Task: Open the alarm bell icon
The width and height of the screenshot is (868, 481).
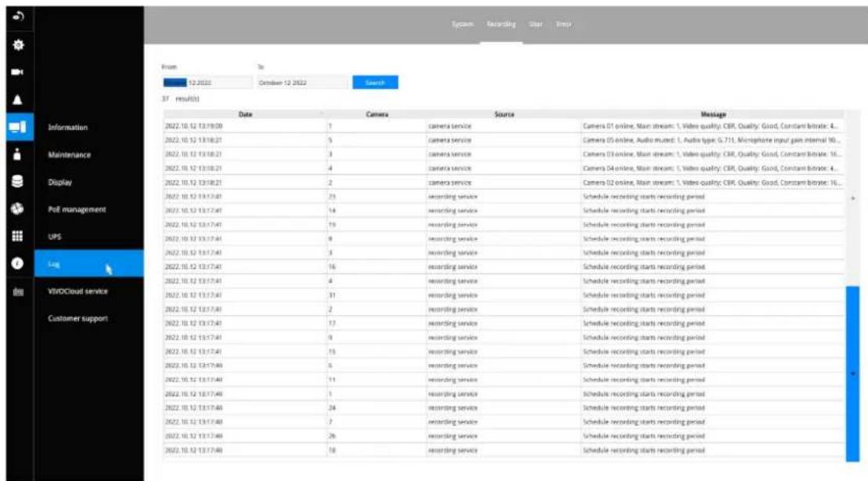Action: [x=18, y=99]
